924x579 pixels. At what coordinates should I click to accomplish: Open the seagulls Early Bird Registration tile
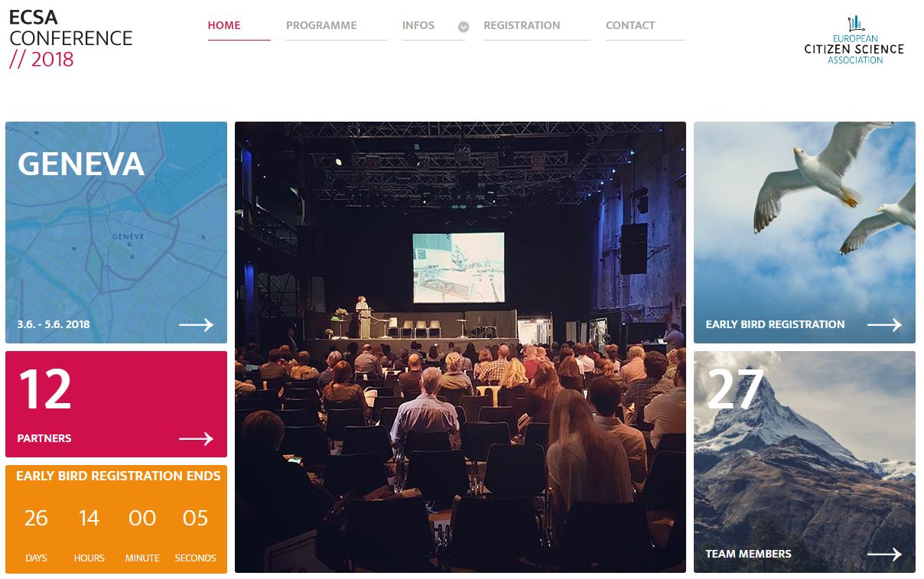pos(805,233)
